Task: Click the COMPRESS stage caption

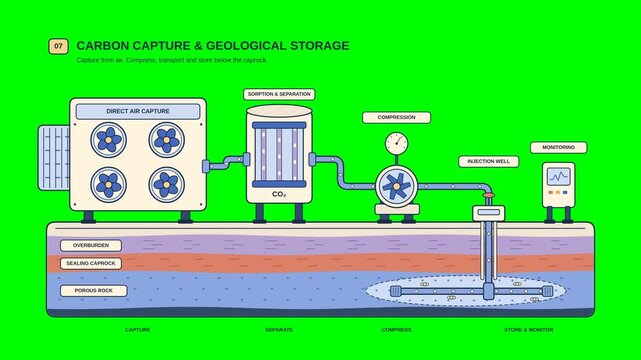Action: click(x=397, y=330)
